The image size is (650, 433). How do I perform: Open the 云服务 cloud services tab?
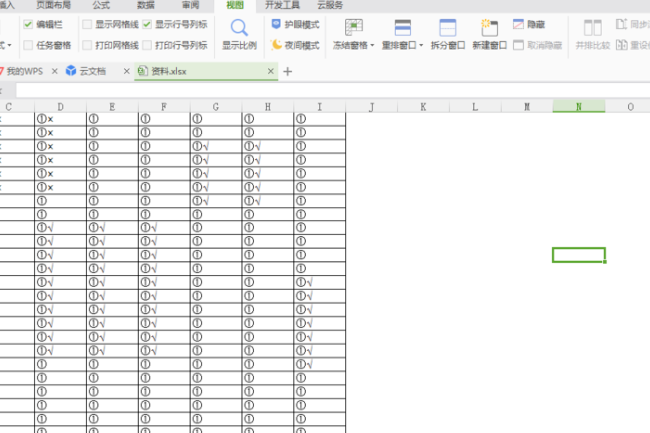[x=330, y=5]
